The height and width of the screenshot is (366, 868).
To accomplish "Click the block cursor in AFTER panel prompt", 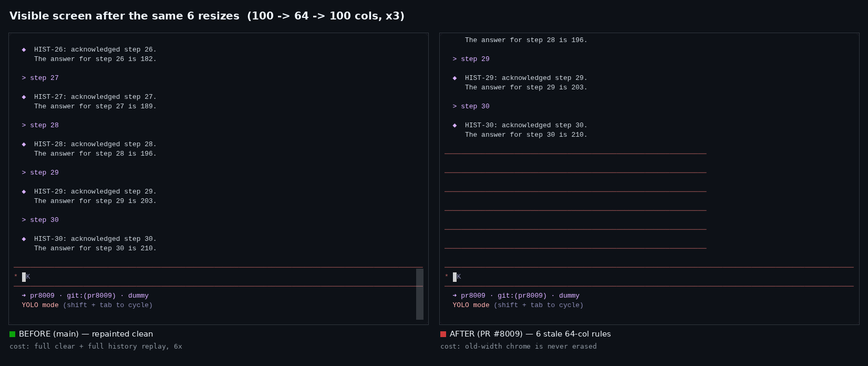I will click(x=454, y=277).
